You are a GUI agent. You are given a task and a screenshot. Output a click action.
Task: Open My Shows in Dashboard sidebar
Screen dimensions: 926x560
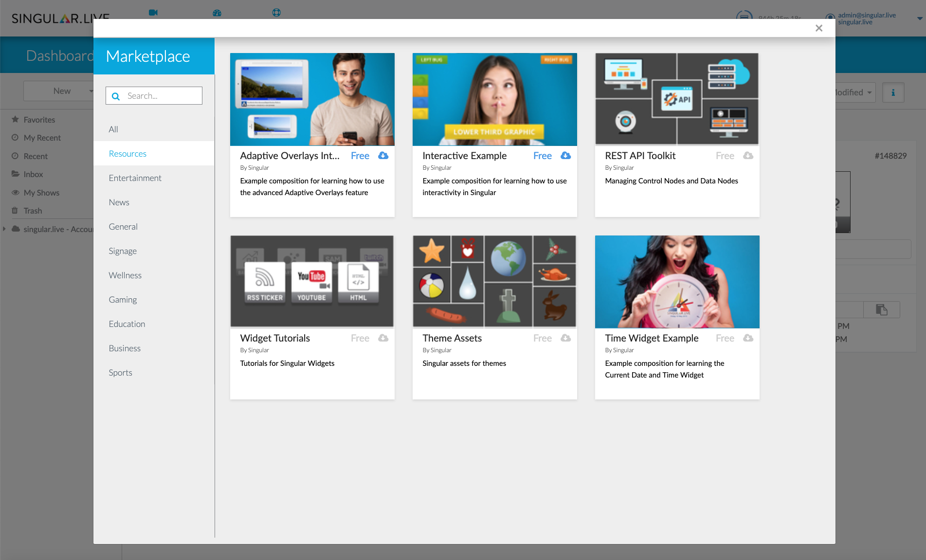[x=41, y=193]
